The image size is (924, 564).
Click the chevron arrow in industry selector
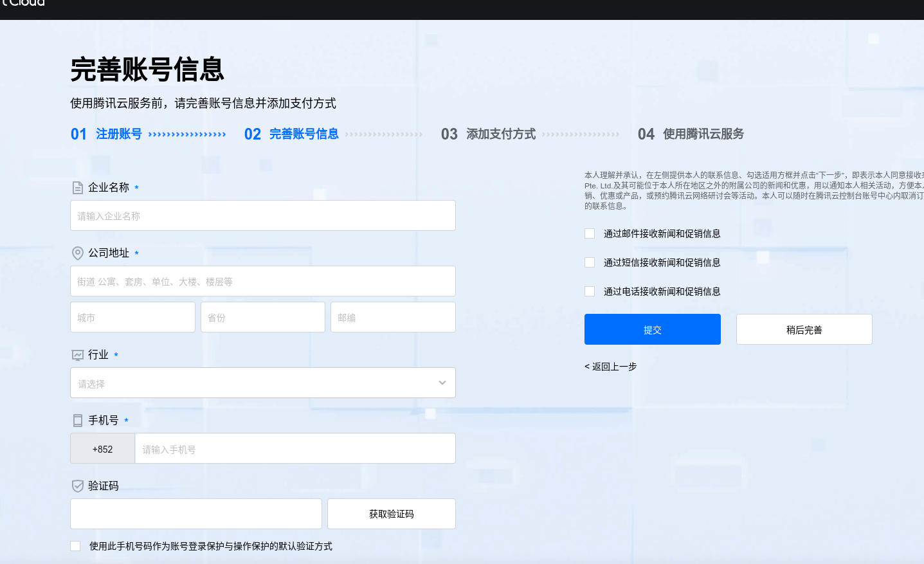click(442, 383)
